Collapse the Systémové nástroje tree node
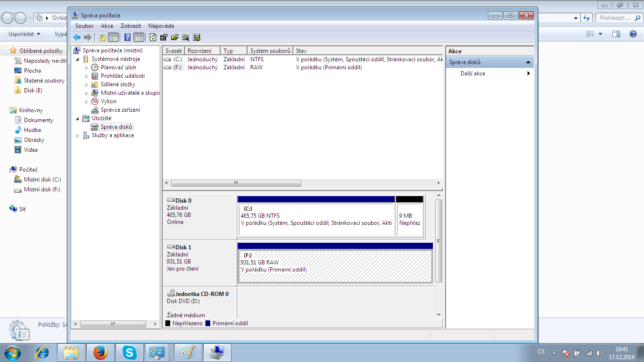 click(78, 59)
